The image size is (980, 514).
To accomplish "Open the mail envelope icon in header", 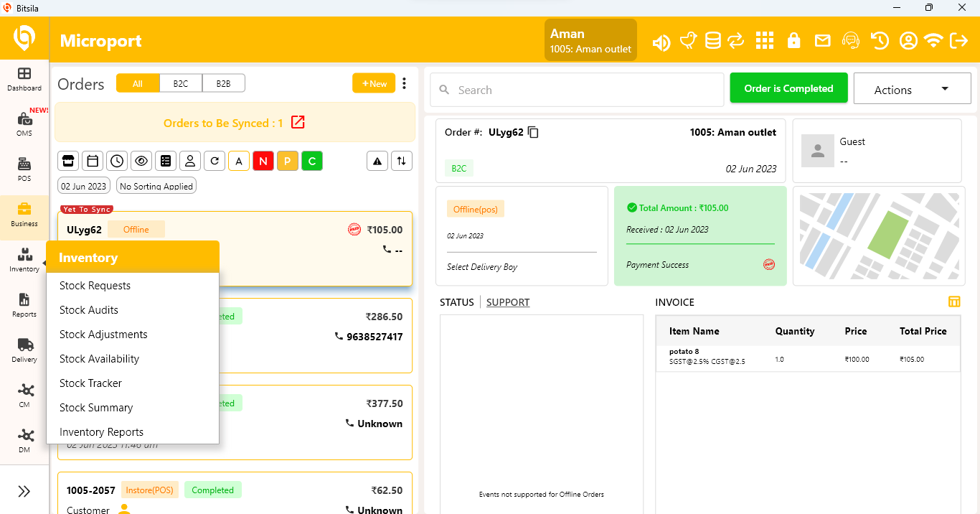I will [x=822, y=41].
